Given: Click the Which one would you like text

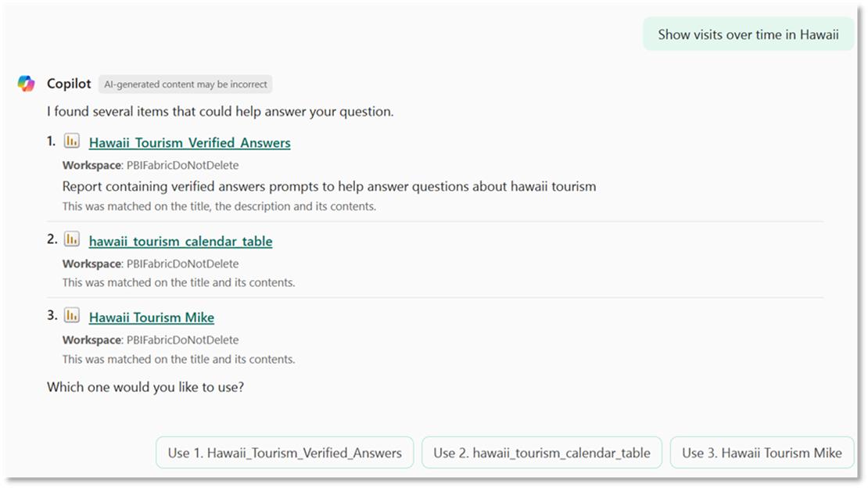Looking at the screenshot, I should click(145, 386).
